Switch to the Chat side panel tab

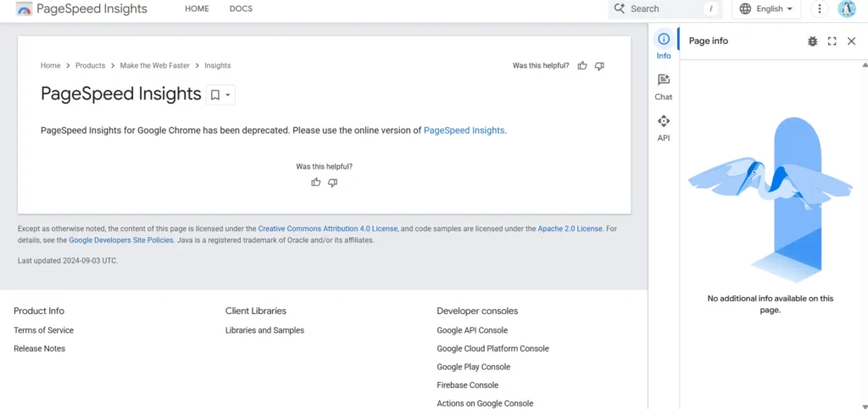point(664,87)
